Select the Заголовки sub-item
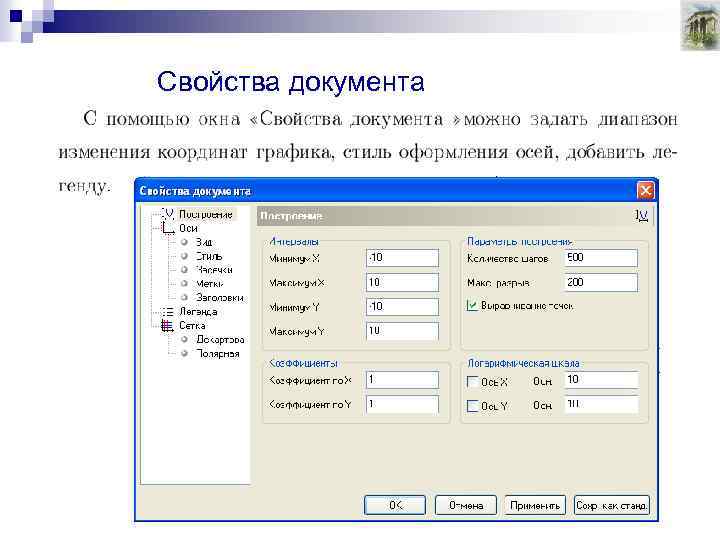 tap(219, 298)
